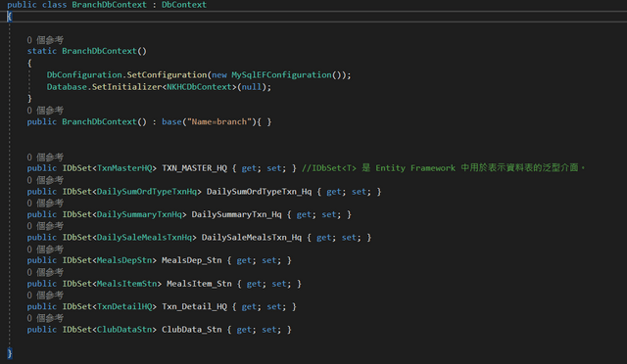Click MealsDep_Stn property name
The image size is (627, 364).
(192, 260)
